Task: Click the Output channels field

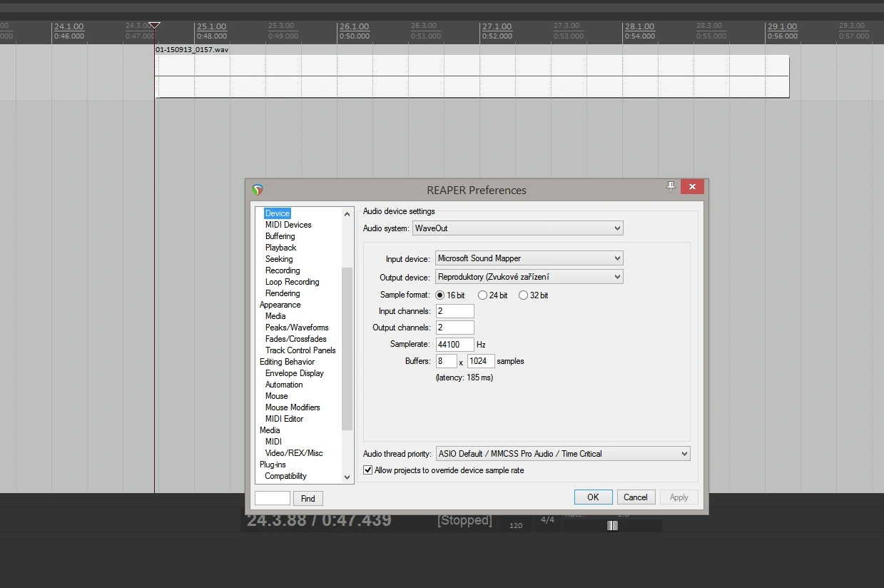Action: pyautogui.click(x=454, y=328)
